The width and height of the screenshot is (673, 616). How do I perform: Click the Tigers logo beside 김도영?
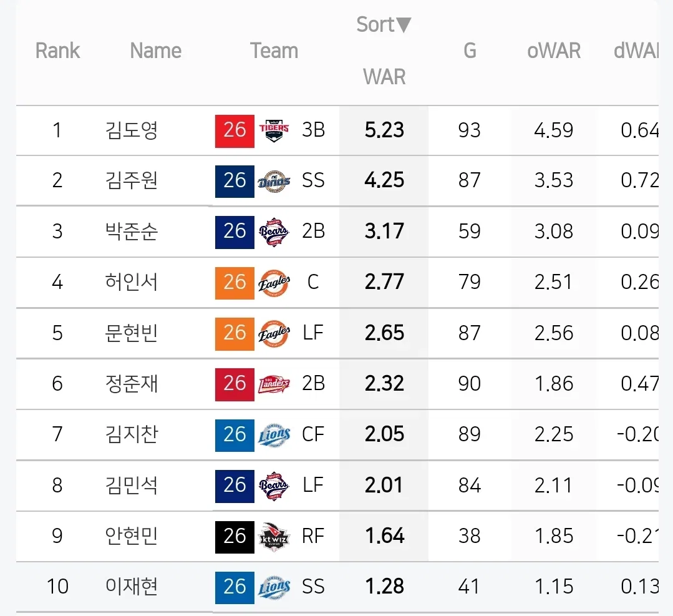274,130
